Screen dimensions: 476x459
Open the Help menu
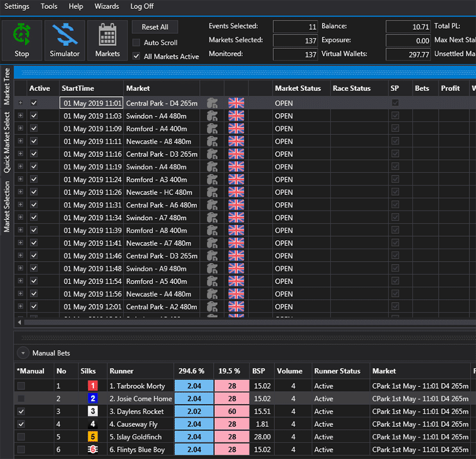click(76, 7)
